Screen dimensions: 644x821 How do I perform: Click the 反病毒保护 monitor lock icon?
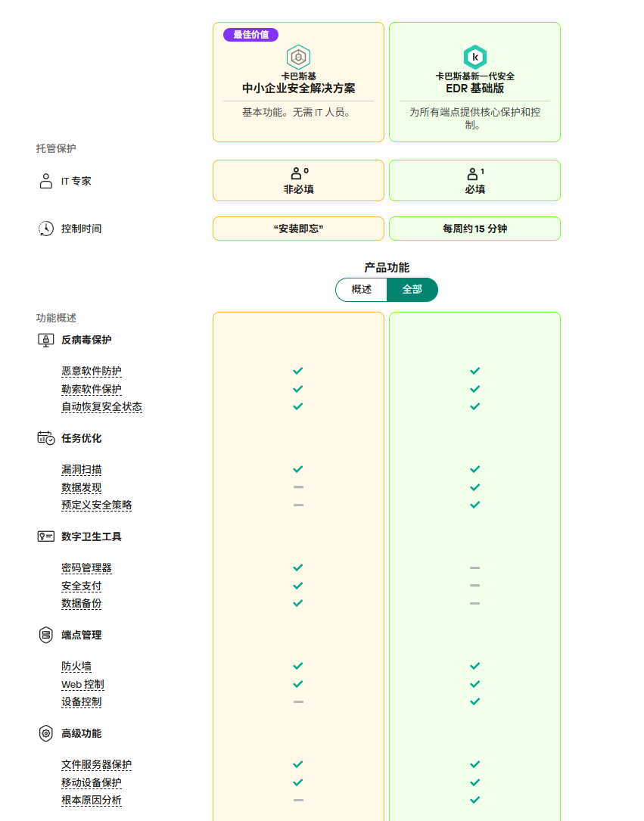pyautogui.click(x=45, y=340)
